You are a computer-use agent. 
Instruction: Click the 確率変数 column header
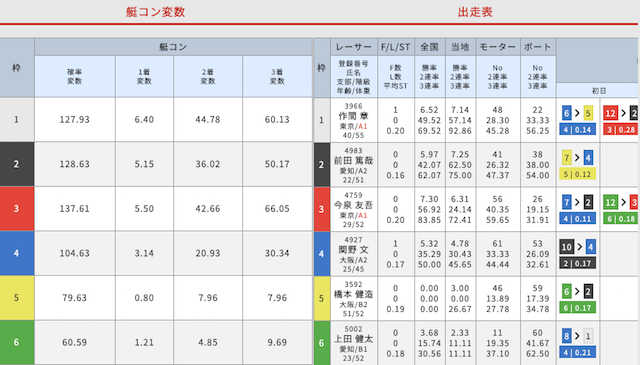click(x=75, y=76)
